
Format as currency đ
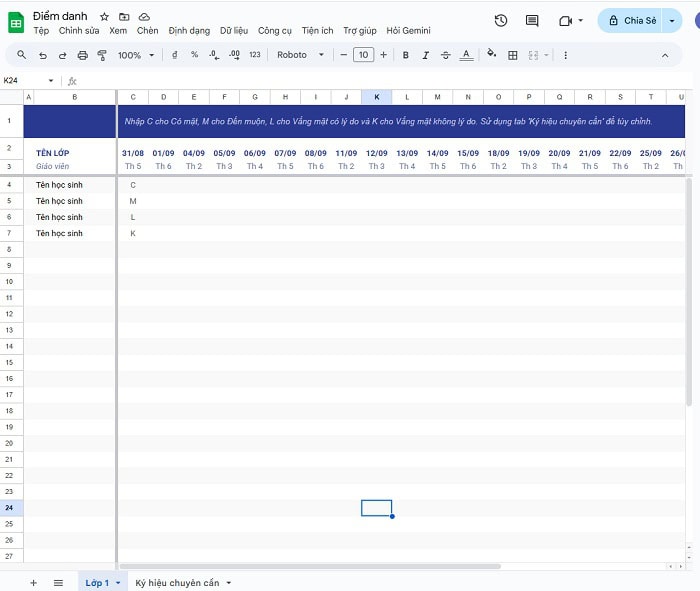click(x=175, y=55)
